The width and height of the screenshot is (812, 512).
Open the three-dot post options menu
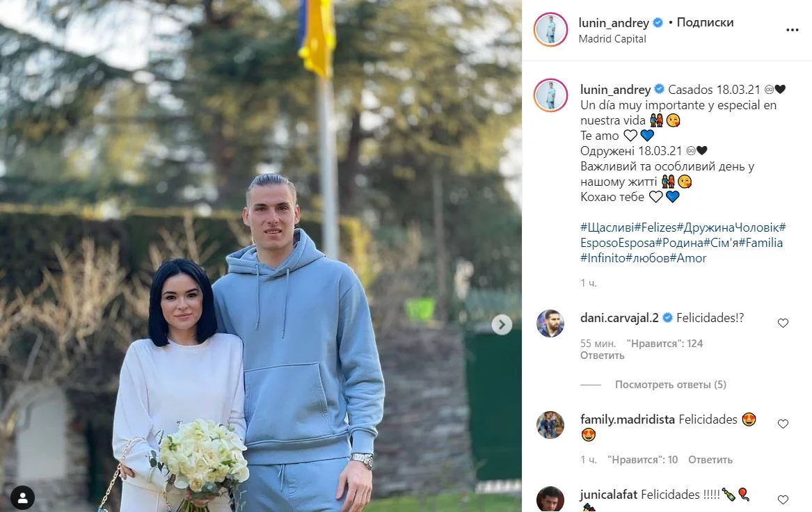(792, 30)
